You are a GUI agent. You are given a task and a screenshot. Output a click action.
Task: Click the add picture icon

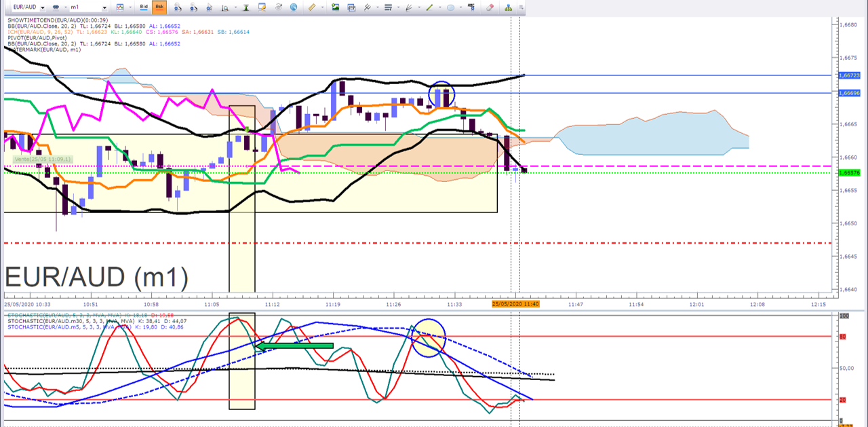(335, 7)
